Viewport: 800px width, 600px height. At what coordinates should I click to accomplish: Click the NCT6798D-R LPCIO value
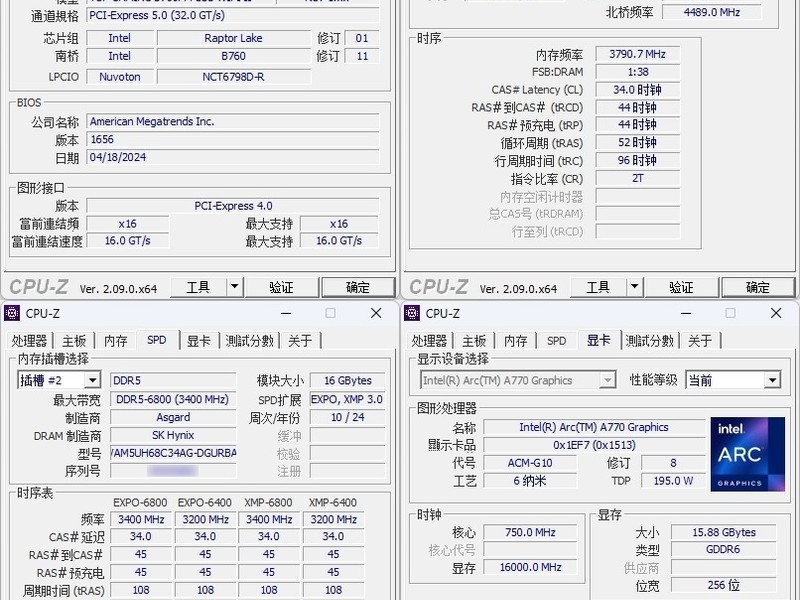pyautogui.click(x=234, y=77)
